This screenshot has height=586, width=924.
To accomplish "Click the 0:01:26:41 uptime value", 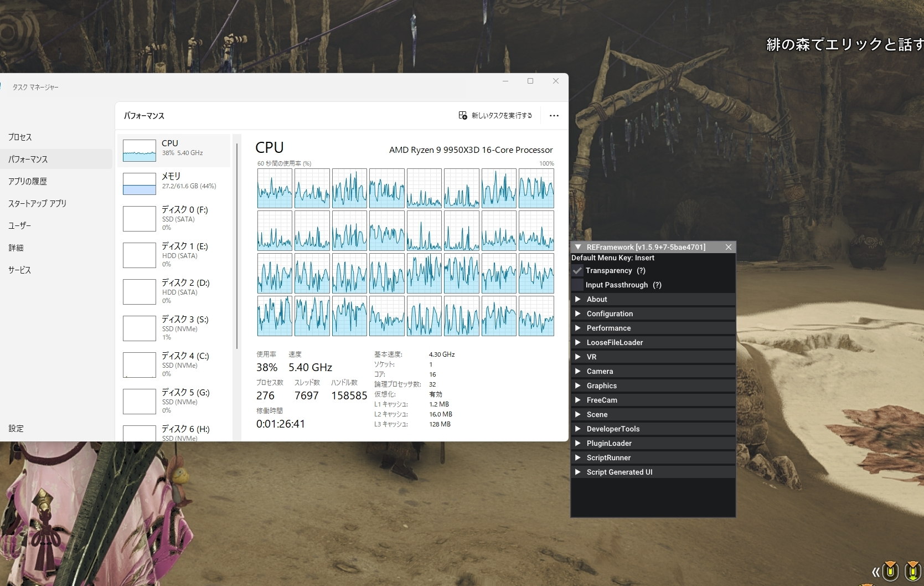I will coord(281,424).
